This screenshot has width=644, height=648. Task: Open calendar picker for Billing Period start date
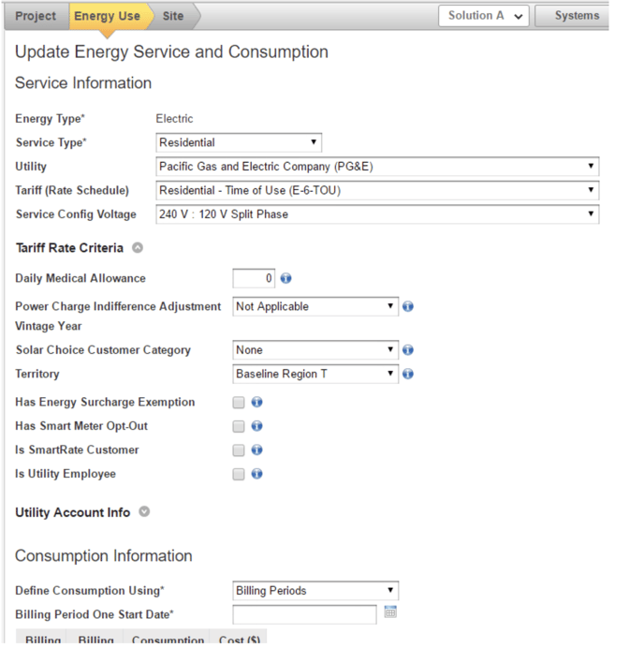point(390,613)
